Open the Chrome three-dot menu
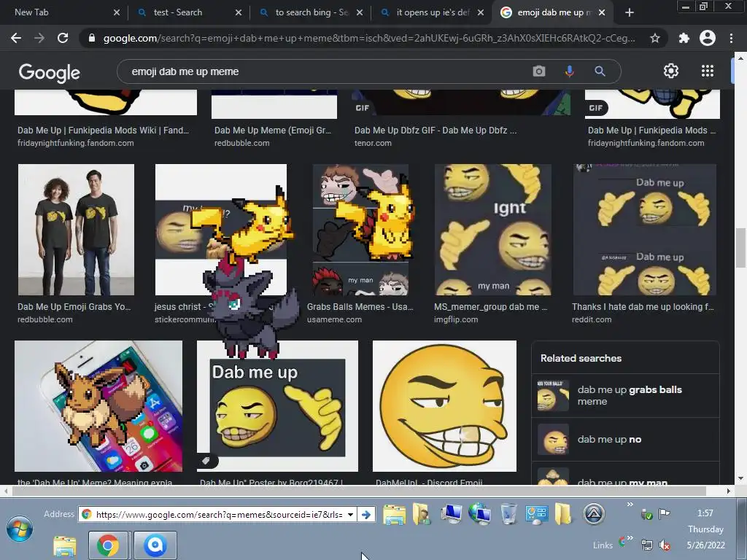 pos(731,38)
